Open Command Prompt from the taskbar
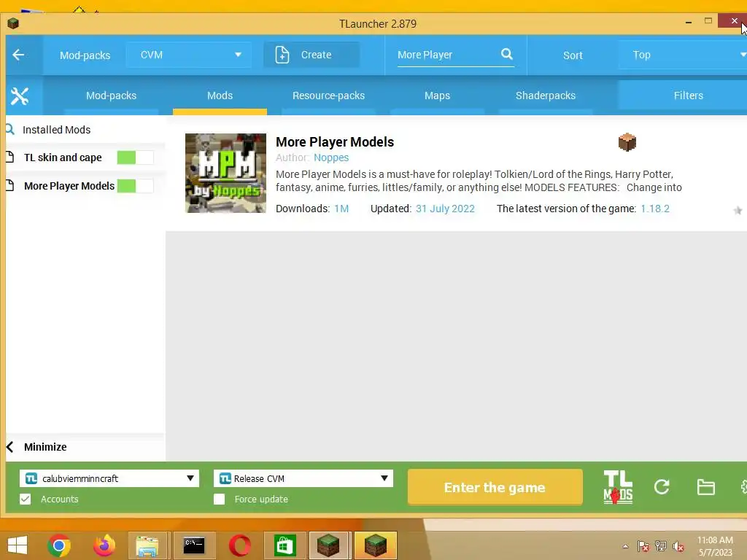This screenshot has width=747, height=560. [194, 545]
